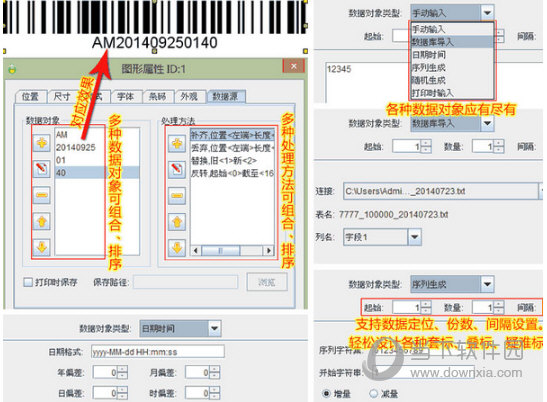Click right arrow of processing list scrollbar

[x=268, y=250]
